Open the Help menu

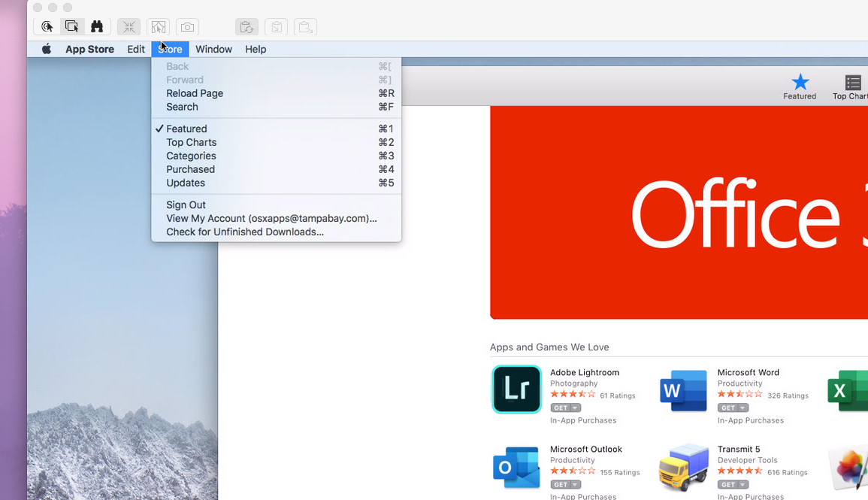click(256, 50)
